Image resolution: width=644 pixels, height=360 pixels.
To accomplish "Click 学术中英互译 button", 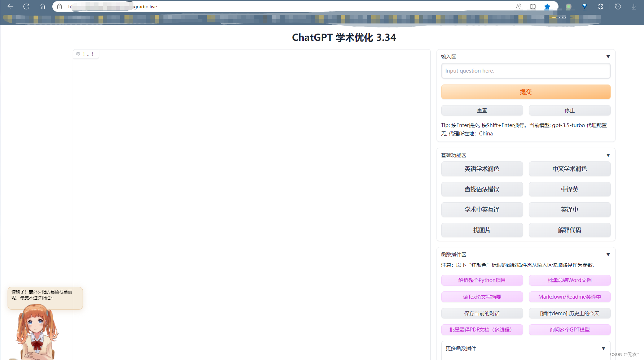I will [482, 209].
